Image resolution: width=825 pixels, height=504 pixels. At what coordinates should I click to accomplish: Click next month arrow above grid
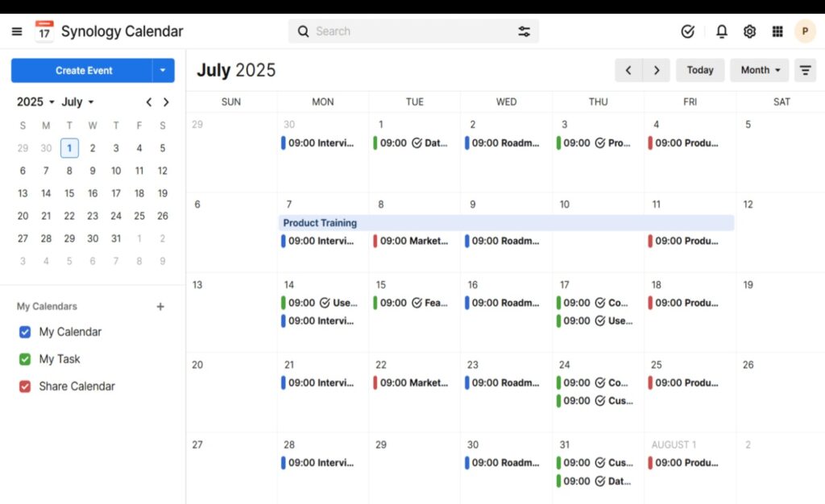656,70
